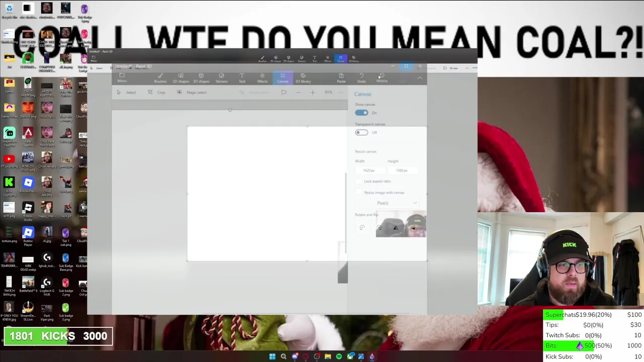Select the WTF.png desktop file
This screenshot has height=362, width=644.
(x=9, y=210)
